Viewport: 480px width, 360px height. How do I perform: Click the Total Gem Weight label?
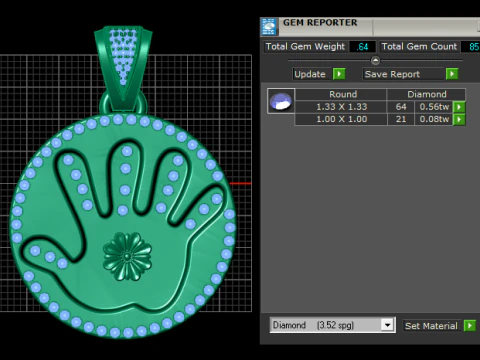tap(305, 47)
